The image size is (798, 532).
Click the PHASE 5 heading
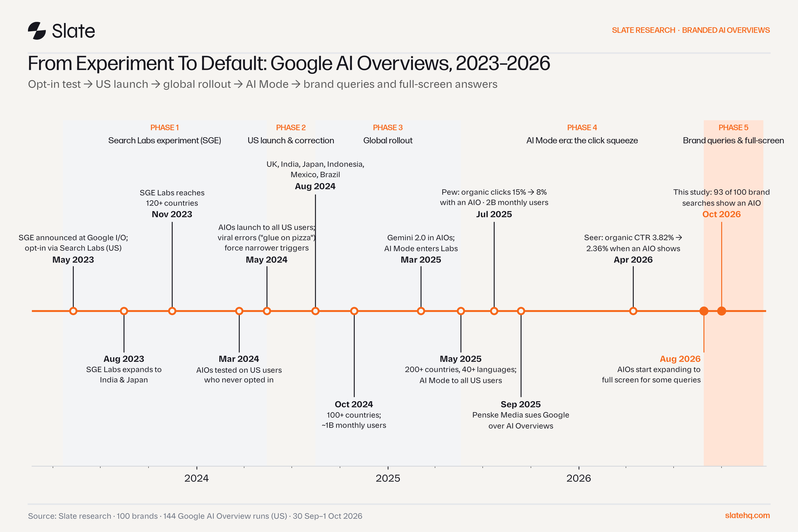(x=733, y=127)
